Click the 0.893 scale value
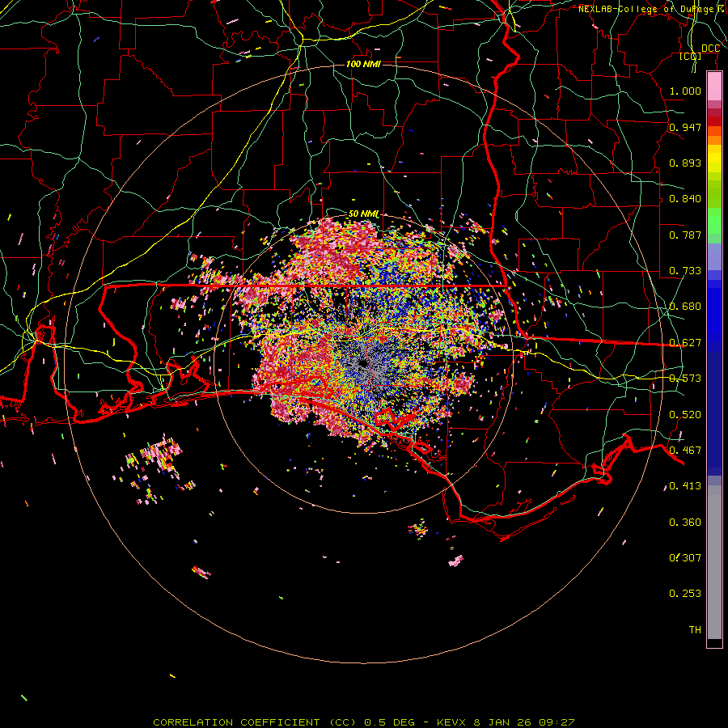This screenshot has height=728, width=728. (x=685, y=163)
